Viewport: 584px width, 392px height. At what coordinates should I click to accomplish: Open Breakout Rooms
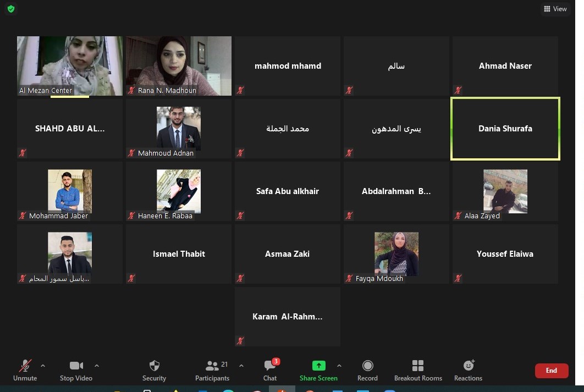tap(418, 369)
